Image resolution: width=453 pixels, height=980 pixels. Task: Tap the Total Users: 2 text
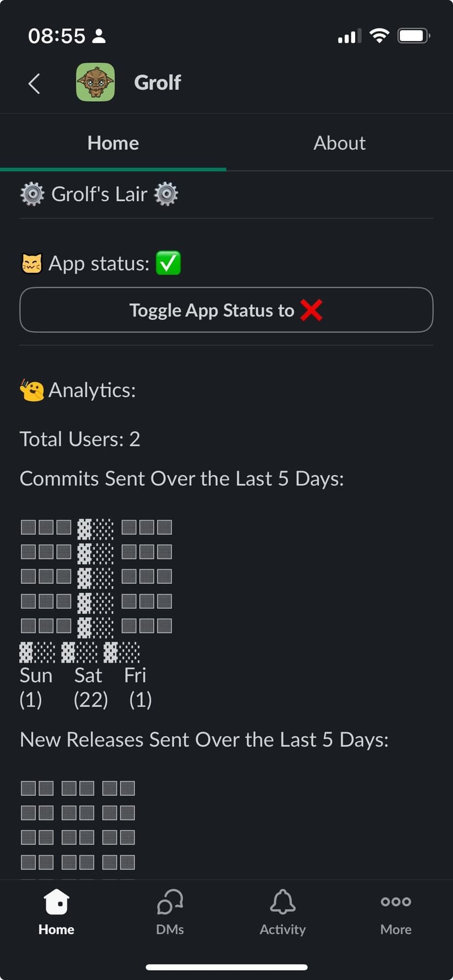click(x=80, y=439)
